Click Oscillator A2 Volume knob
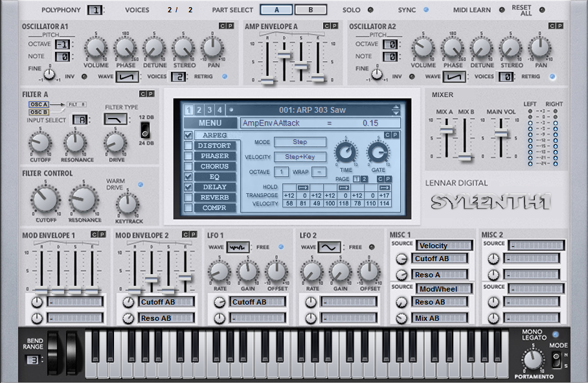The height and width of the screenshot is (383, 588). (423, 48)
